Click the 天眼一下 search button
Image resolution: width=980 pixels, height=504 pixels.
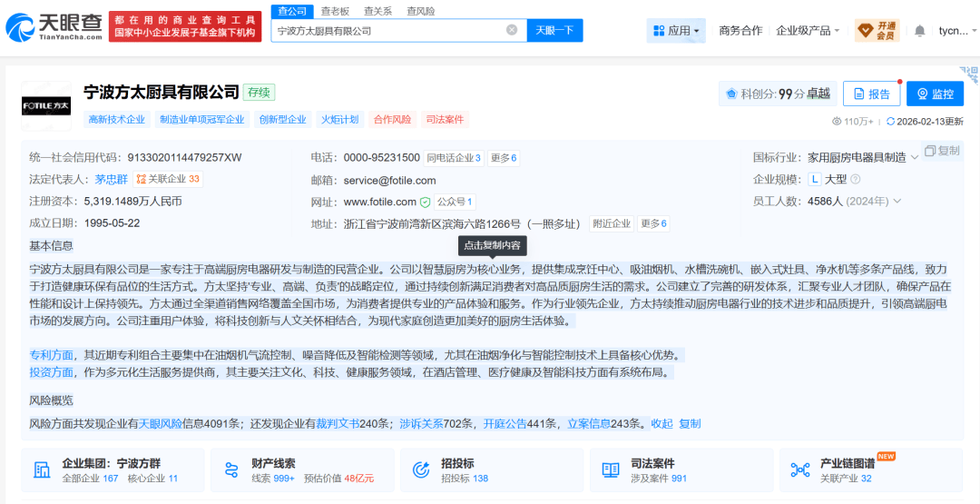[x=554, y=30]
